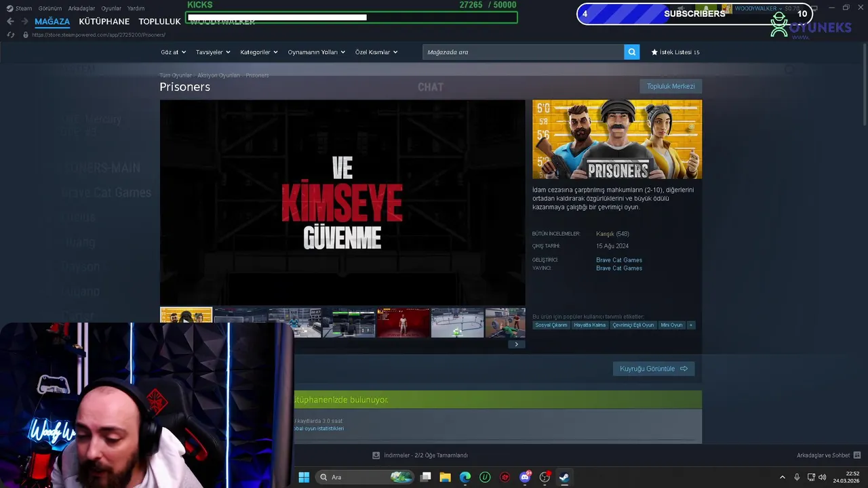Expand the Göz at dropdown
The image size is (868, 488).
(173, 52)
